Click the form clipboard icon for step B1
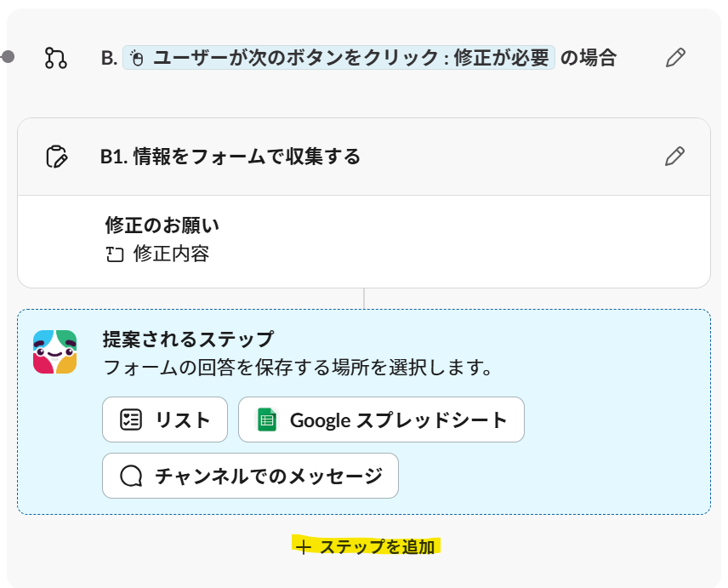Viewport: 728px width, 588px height. tap(57, 157)
